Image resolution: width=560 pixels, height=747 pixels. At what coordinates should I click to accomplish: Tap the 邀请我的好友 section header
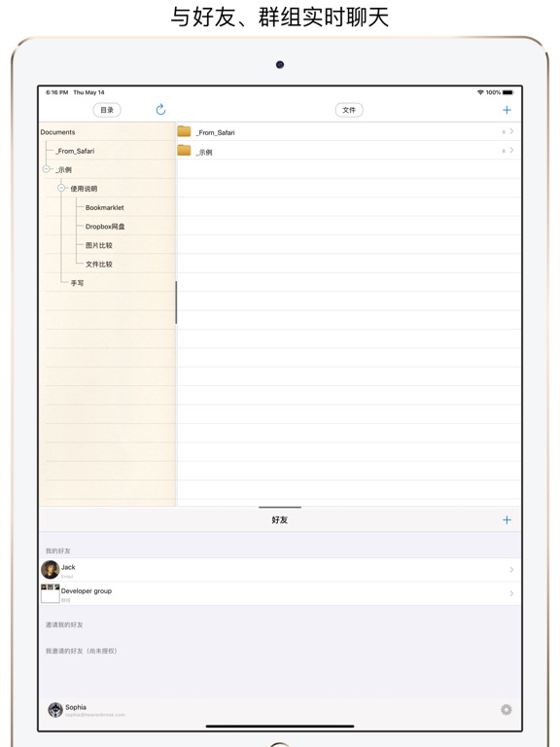(64, 624)
